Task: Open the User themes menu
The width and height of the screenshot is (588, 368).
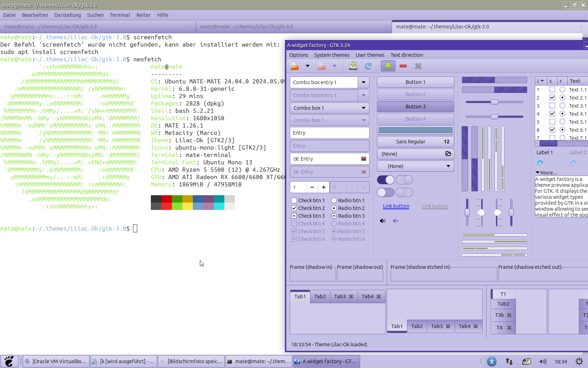Action: [370, 55]
